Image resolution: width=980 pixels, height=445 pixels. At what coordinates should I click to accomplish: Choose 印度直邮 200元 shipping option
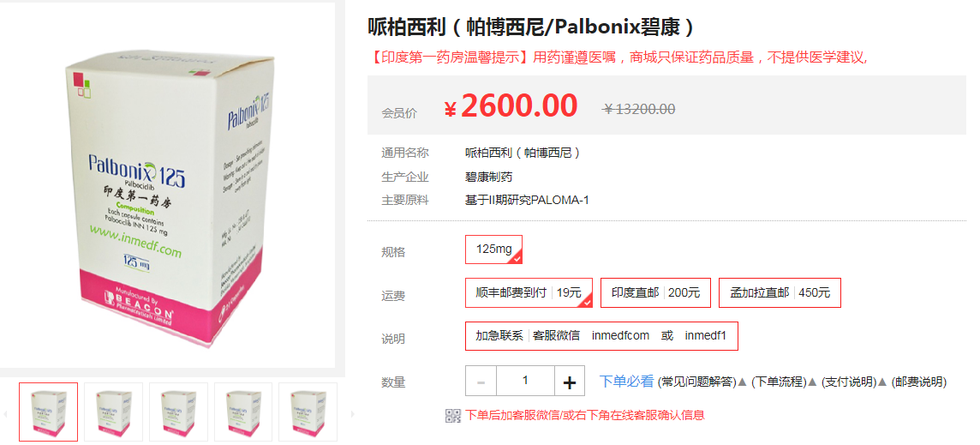(655, 292)
